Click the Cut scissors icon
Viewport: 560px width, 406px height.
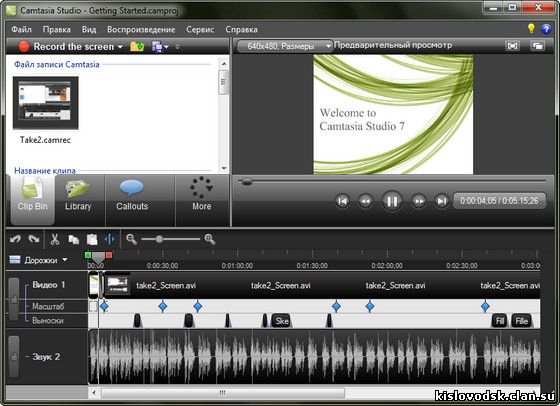click(55, 239)
